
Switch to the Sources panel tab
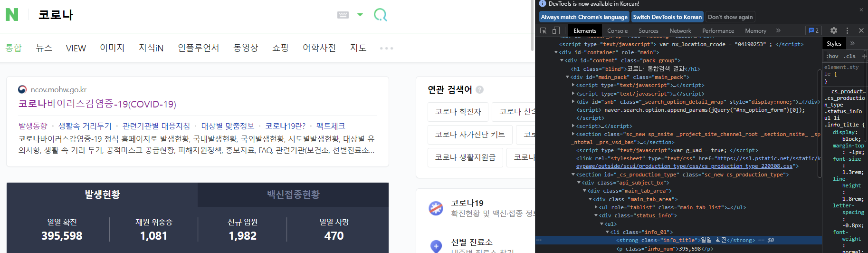point(649,30)
